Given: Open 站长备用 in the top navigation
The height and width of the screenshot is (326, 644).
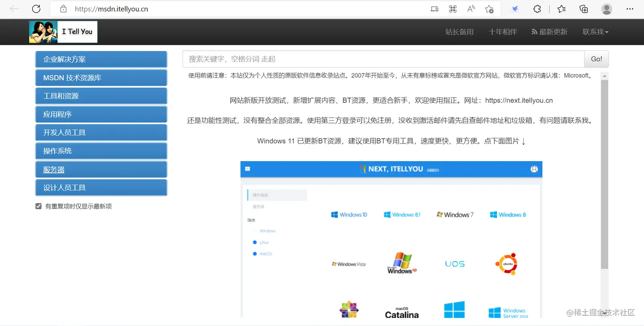Looking at the screenshot, I should click(x=459, y=32).
